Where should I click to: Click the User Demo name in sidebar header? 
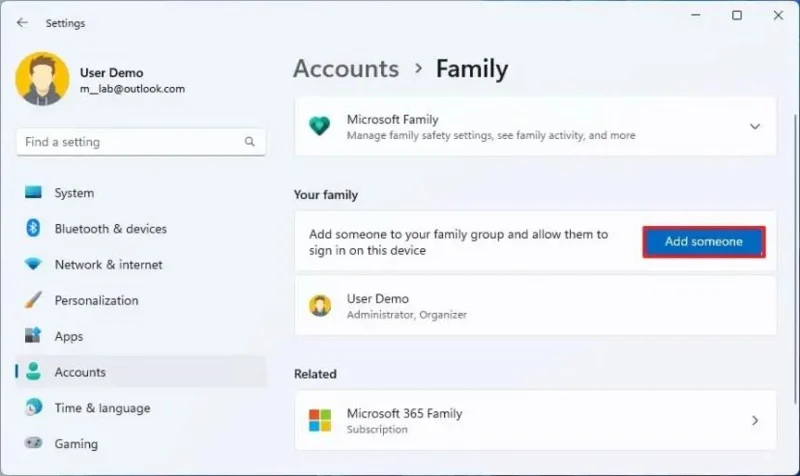(x=111, y=72)
